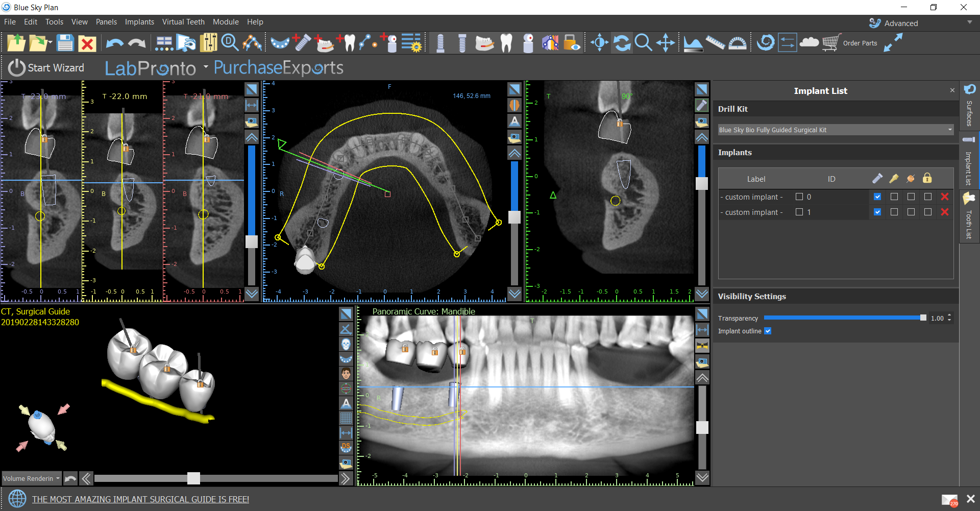Close the Implant List panel
Viewport: 980px width, 511px height.
tap(952, 90)
